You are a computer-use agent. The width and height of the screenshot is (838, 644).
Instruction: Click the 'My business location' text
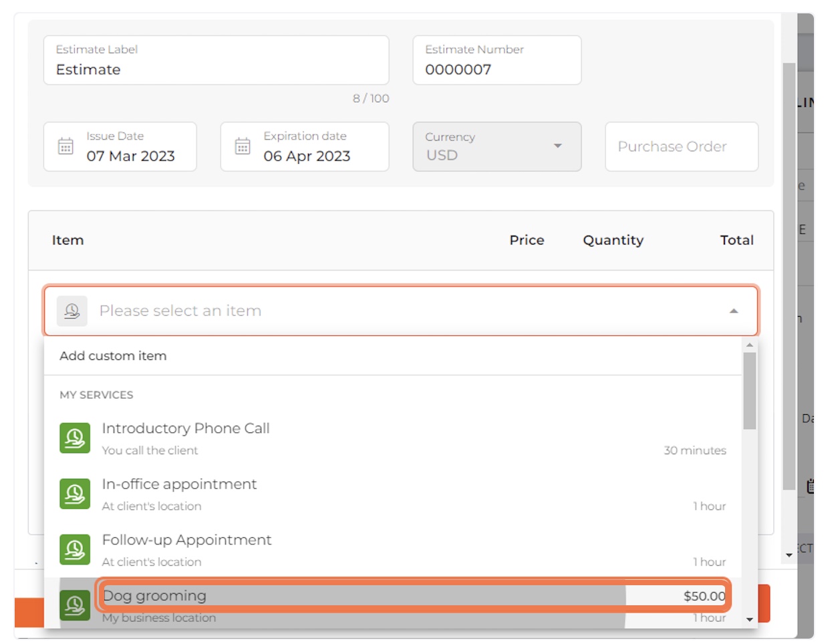tap(159, 618)
